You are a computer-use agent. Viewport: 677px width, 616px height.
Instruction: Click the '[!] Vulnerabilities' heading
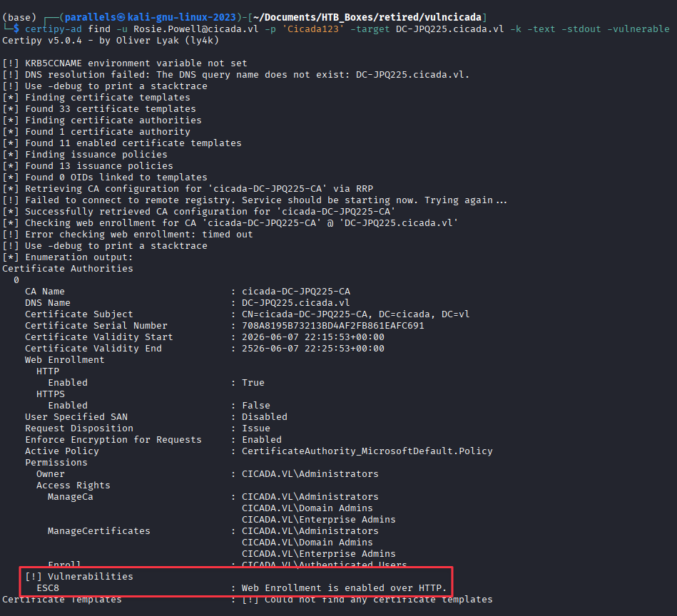coord(79,577)
